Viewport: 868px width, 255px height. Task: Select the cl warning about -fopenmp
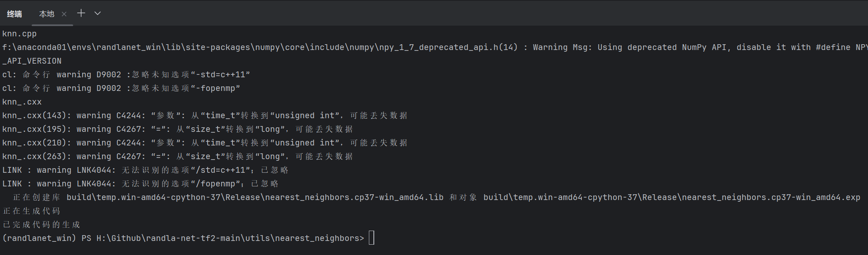coord(121,88)
